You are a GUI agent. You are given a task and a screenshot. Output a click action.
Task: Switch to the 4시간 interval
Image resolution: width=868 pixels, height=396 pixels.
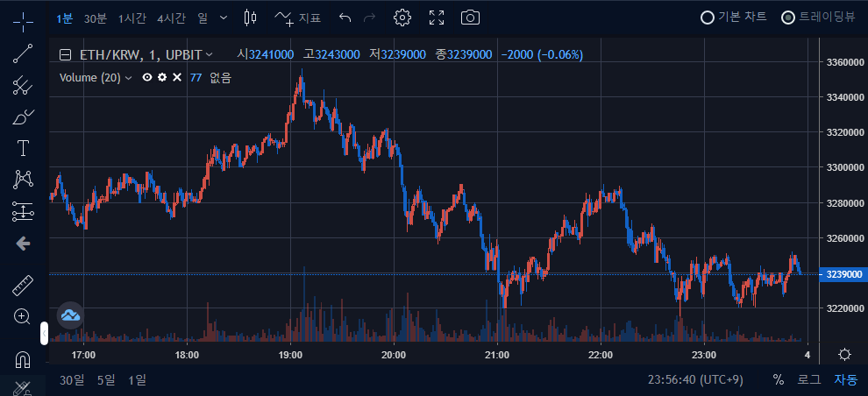170,18
